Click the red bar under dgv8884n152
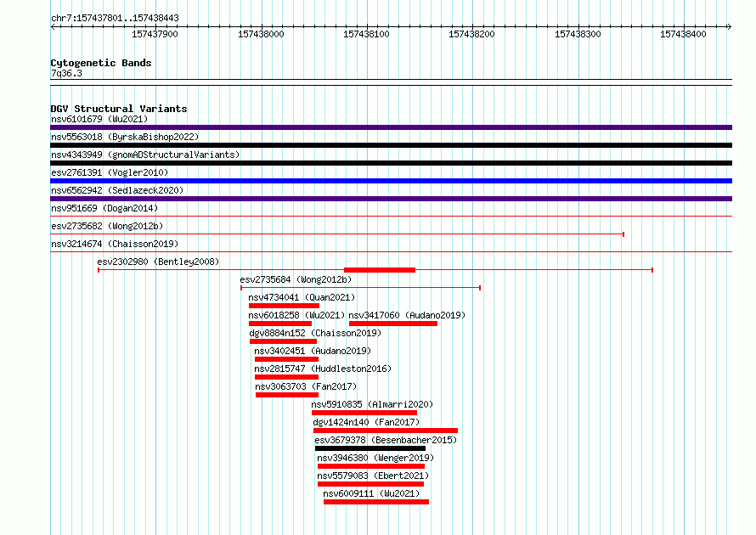 [283, 341]
